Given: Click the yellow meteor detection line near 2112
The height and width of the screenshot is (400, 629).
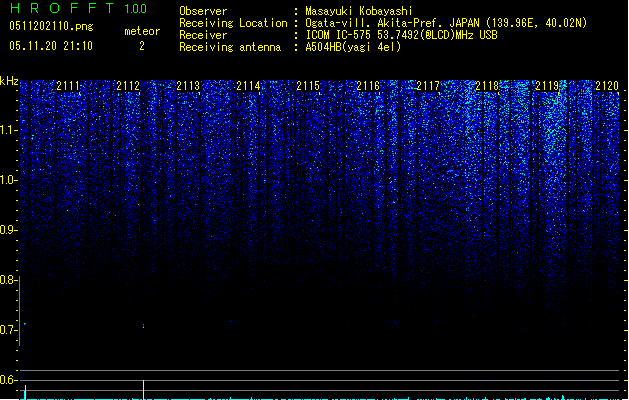Looking at the screenshot, I should coord(144,390).
